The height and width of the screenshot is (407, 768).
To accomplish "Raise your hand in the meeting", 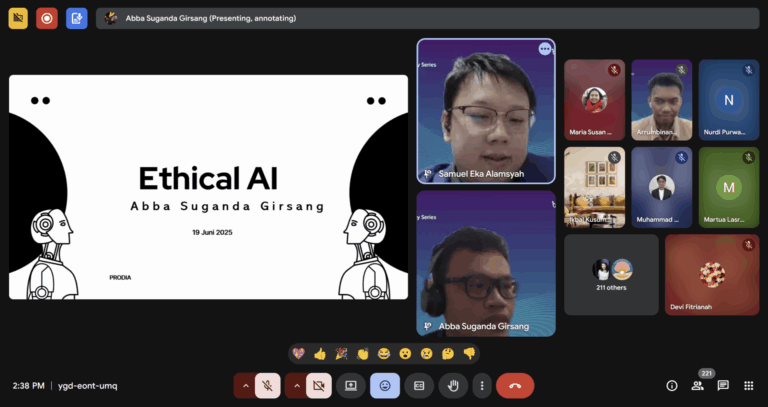I will tap(453, 386).
